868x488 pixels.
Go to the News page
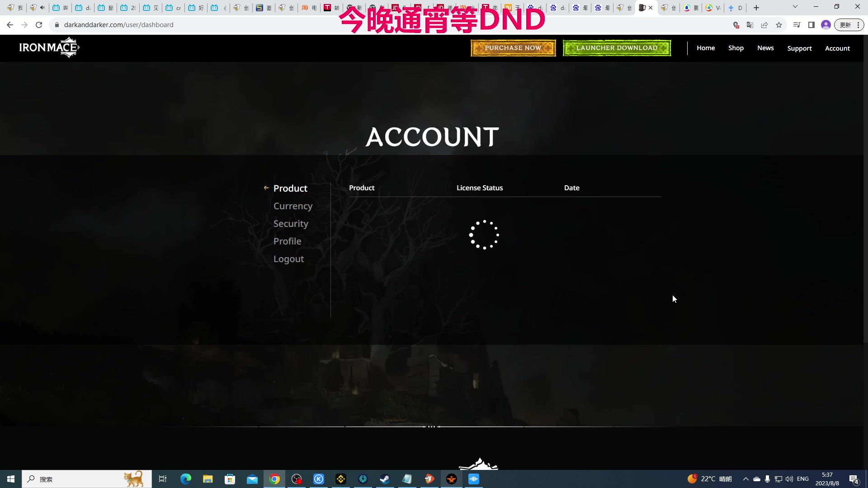pos(765,48)
